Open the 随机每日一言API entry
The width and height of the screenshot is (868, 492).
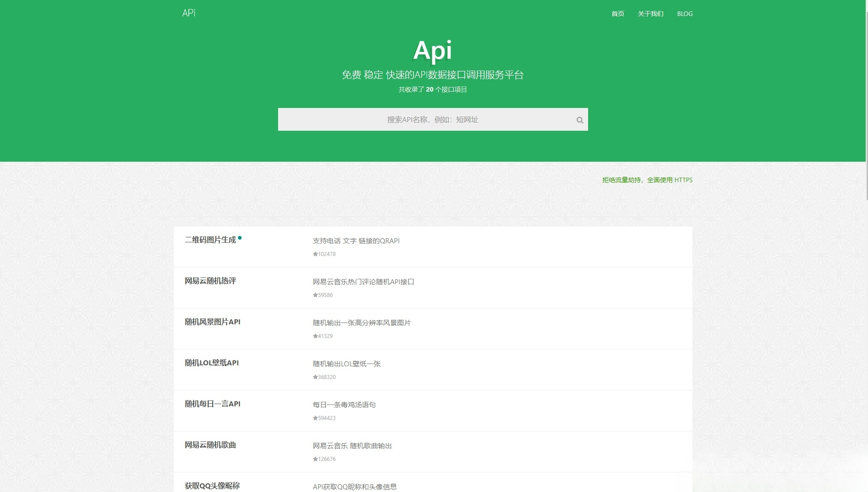[x=213, y=404]
